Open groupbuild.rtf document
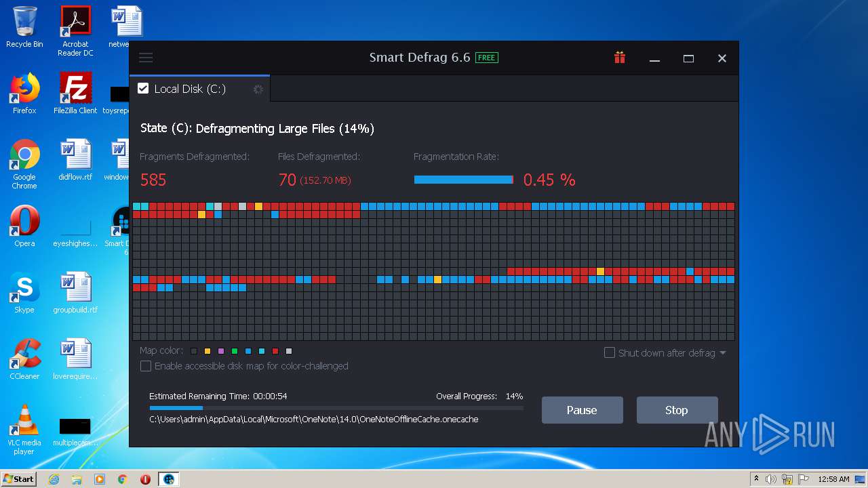868x488 pixels. click(75, 293)
